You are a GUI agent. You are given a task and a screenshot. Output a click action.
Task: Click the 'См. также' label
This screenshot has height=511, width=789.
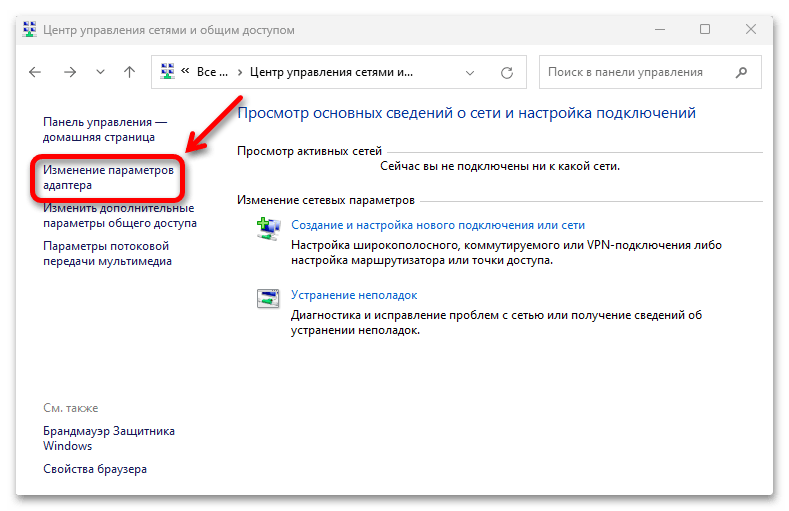[70, 408]
